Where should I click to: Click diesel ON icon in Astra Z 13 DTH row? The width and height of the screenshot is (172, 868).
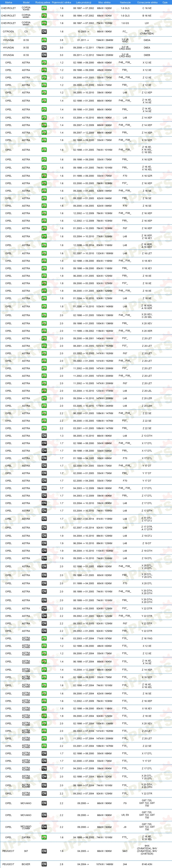coord(44,436)
